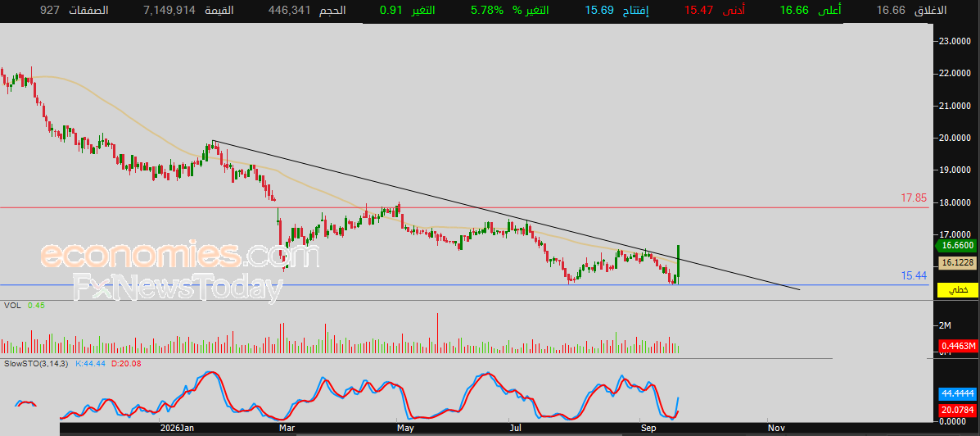This screenshot has width=980, height=436.
Task: Click the tallest red volume bar
Action: click(437, 334)
